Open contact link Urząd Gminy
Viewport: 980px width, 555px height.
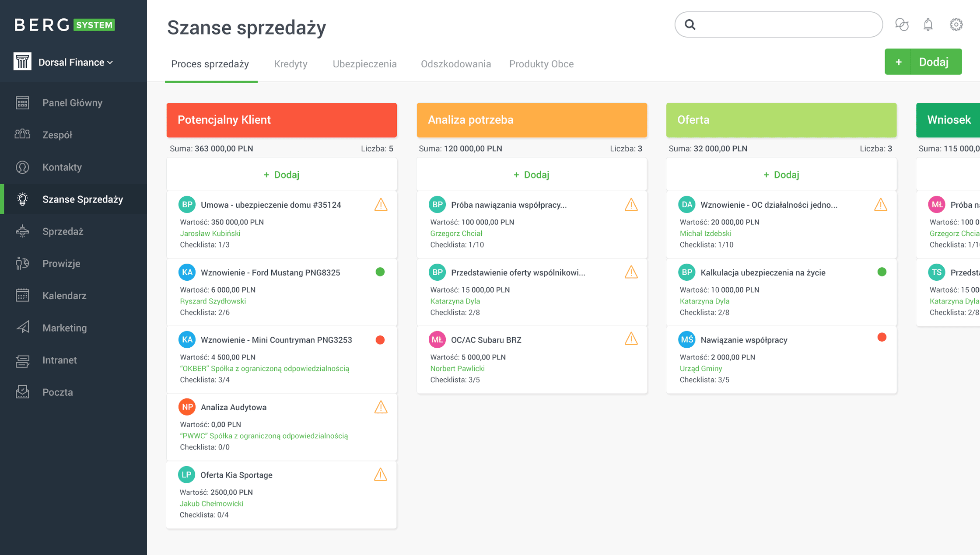coord(701,369)
